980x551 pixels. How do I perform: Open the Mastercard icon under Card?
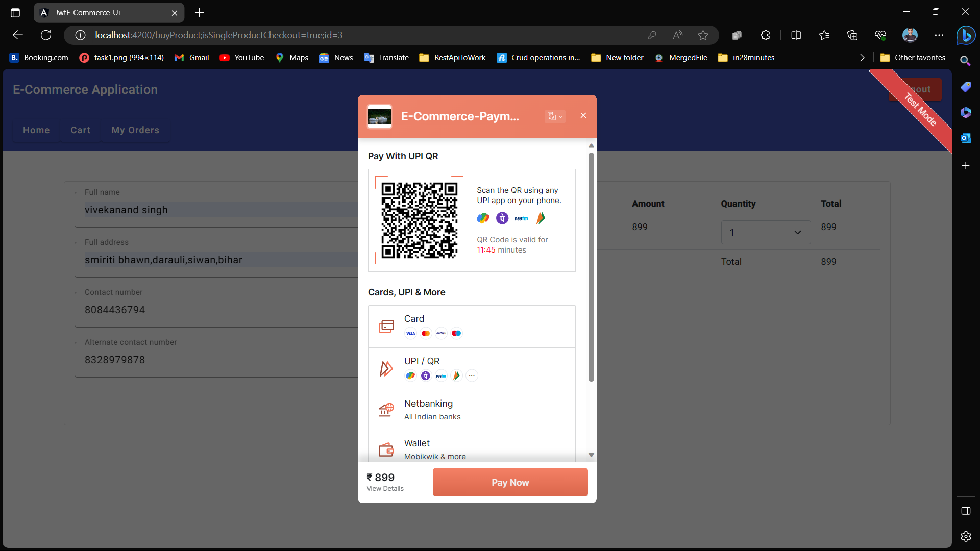click(x=425, y=333)
